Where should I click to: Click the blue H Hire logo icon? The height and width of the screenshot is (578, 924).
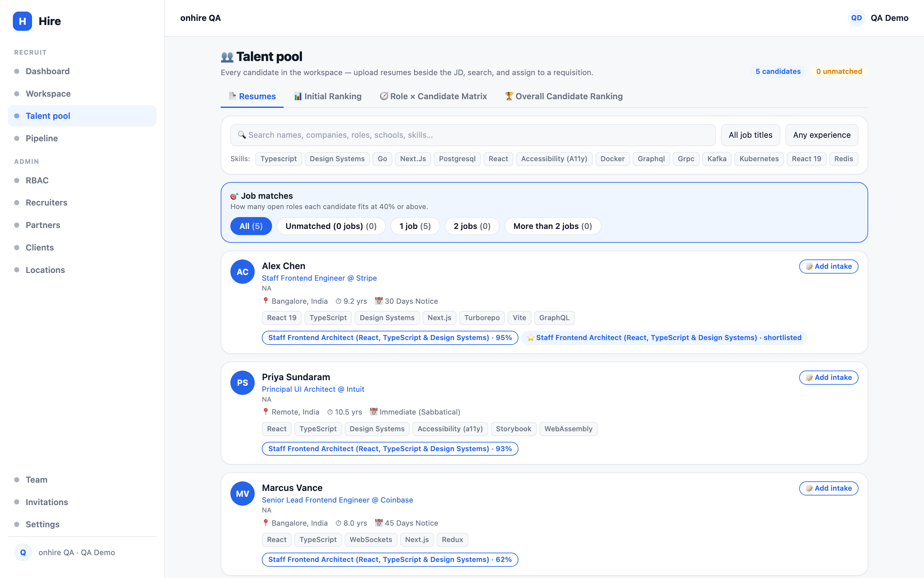click(22, 21)
